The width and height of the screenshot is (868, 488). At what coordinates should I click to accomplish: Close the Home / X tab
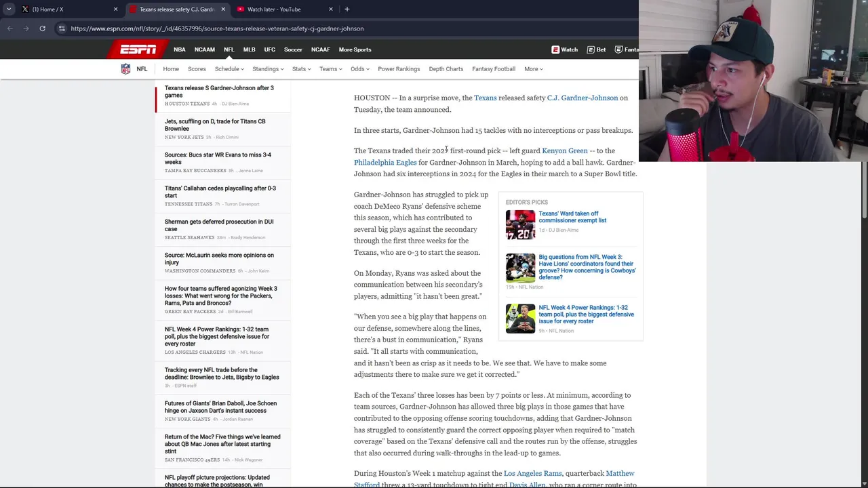pyautogui.click(x=115, y=9)
